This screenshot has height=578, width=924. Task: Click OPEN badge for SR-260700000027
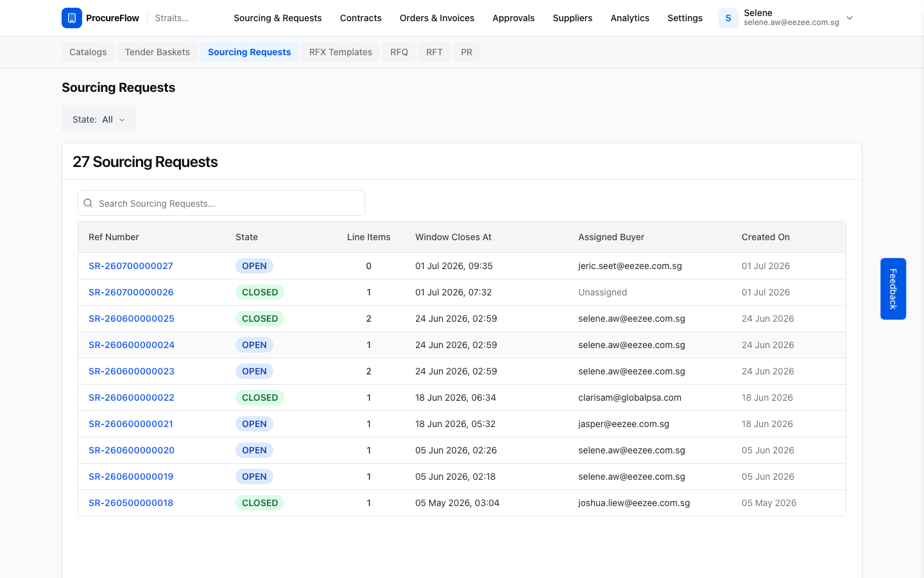tap(254, 266)
